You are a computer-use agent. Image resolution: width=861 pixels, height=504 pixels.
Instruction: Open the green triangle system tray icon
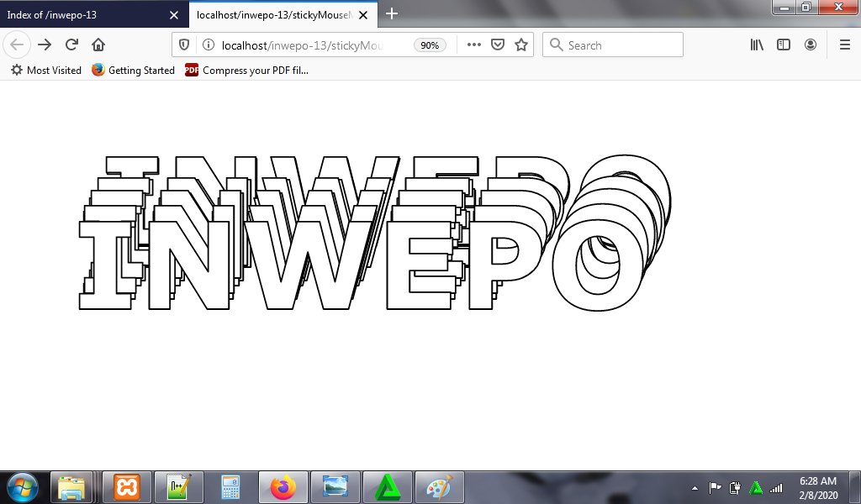click(x=756, y=487)
